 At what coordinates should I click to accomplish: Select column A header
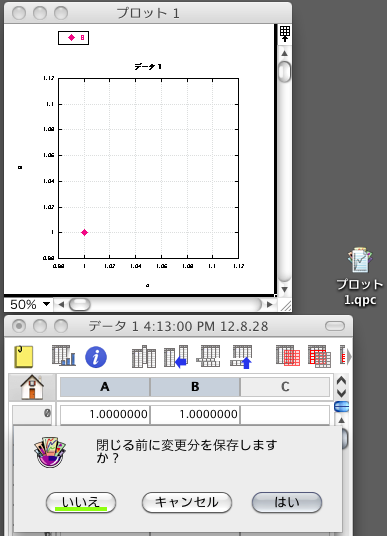pos(105,387)
